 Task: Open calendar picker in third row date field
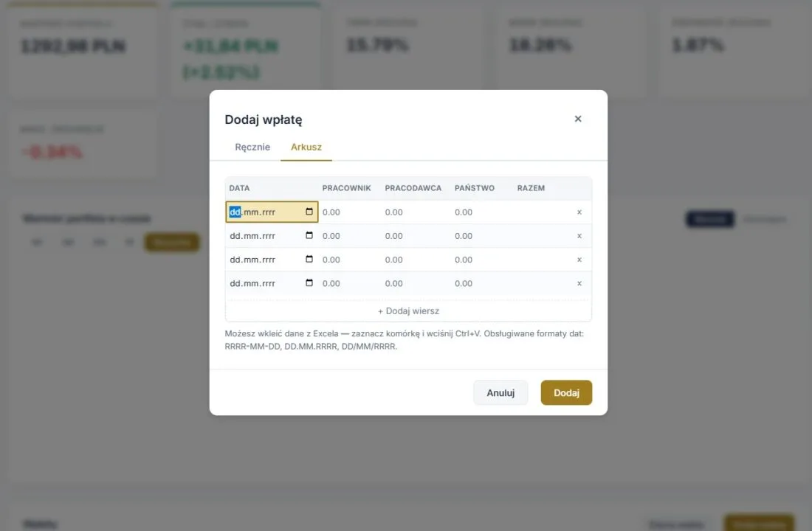[x=309, y=260]
